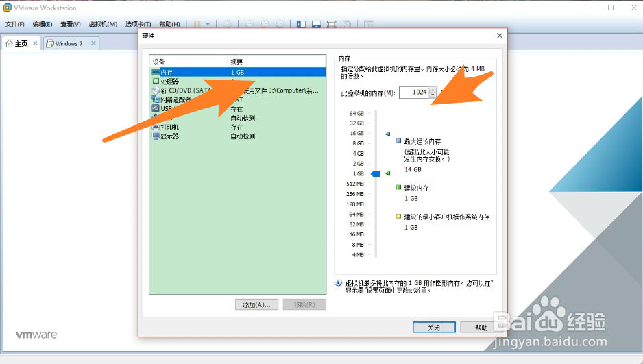Click the 自动检测 summary of 显示器 row
643x364 pixels.
point(243,136)
